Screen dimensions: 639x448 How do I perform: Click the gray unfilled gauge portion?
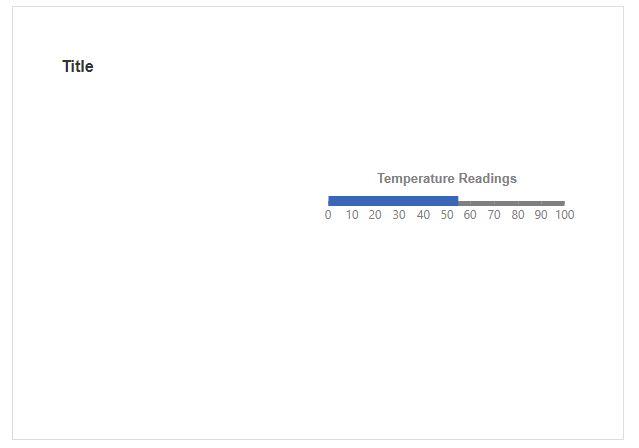coord(511,203)
